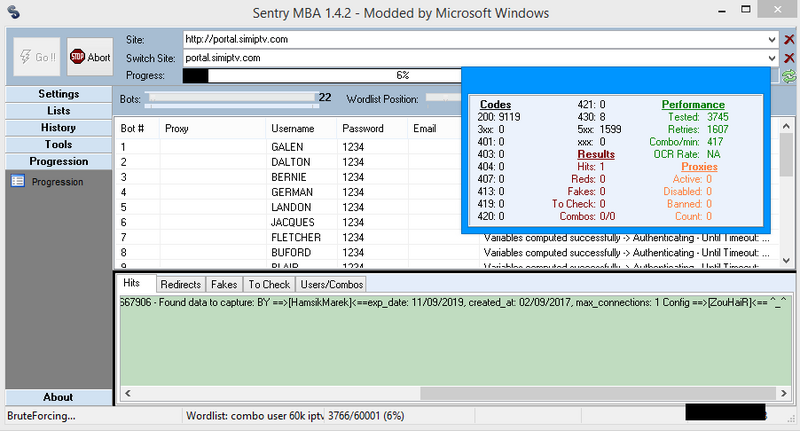Click the HamsikMarek hit entry line
This screenshot has width=800, height=431.
(x=455, y=302)
